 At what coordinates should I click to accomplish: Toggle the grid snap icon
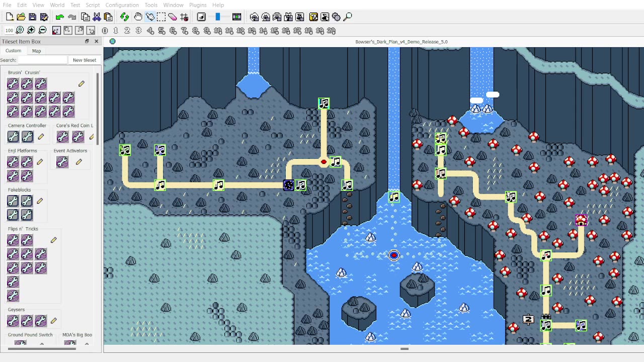[184, 17]
